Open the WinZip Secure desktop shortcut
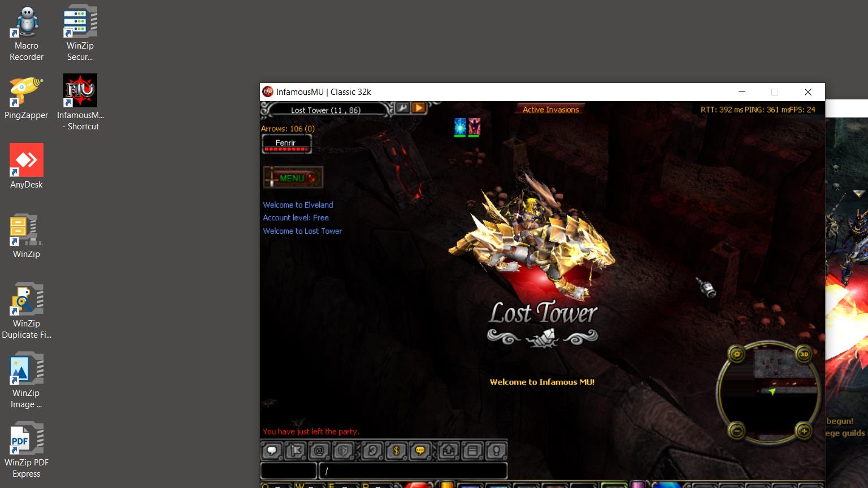The width and height of the screenshot is (868, 488). click(80, 33)
